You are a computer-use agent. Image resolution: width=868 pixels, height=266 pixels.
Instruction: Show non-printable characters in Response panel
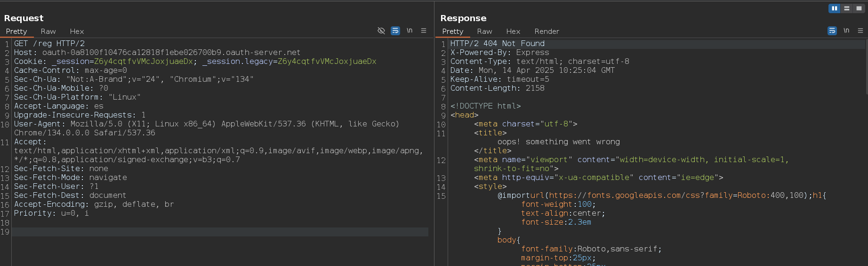click(846, 31)
